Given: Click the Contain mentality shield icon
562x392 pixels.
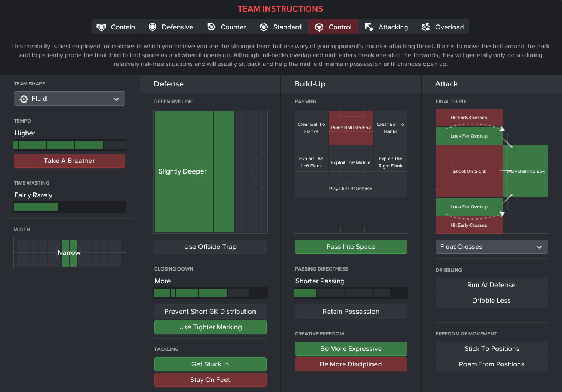Looking at the screenshot, I should 101,27.
